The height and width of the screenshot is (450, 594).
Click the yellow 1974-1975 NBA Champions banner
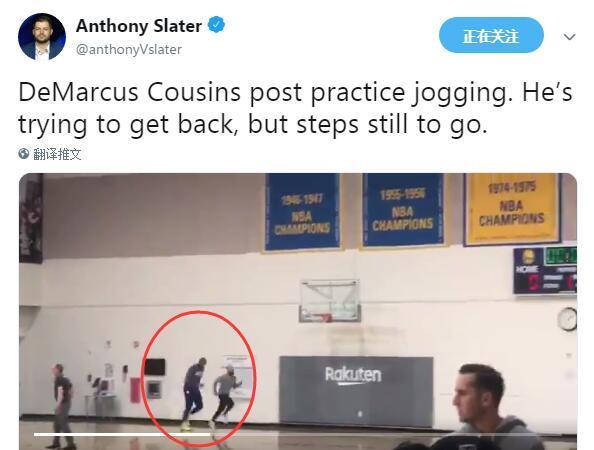tap(511, 209)
